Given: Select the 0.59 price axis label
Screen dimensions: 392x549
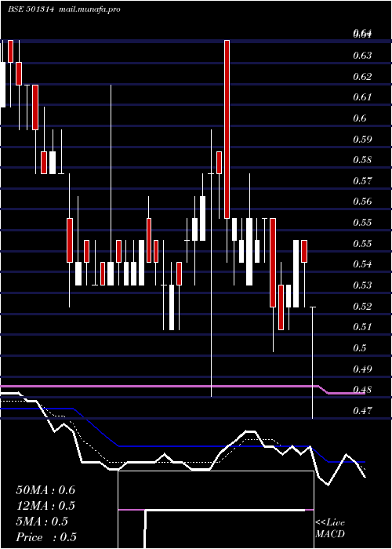Looking at the screenshot, I should (x=362, y=139).
